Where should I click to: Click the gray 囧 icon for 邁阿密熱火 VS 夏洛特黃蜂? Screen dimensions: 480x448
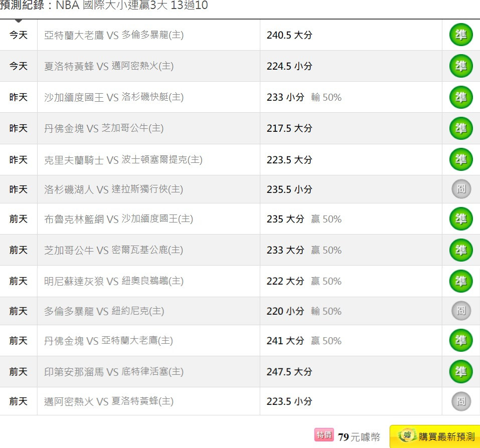click(461, 401)
